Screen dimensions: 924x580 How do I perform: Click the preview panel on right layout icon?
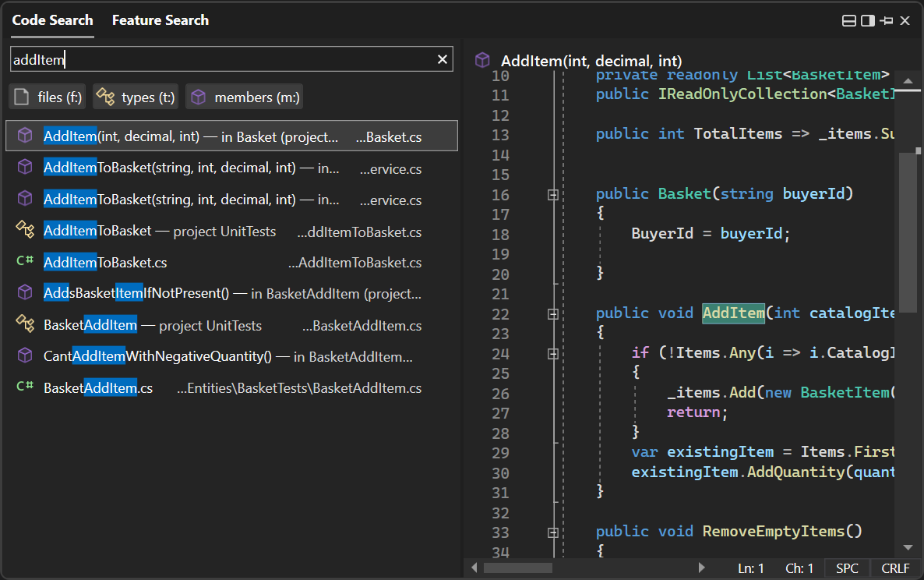[868, 21]
